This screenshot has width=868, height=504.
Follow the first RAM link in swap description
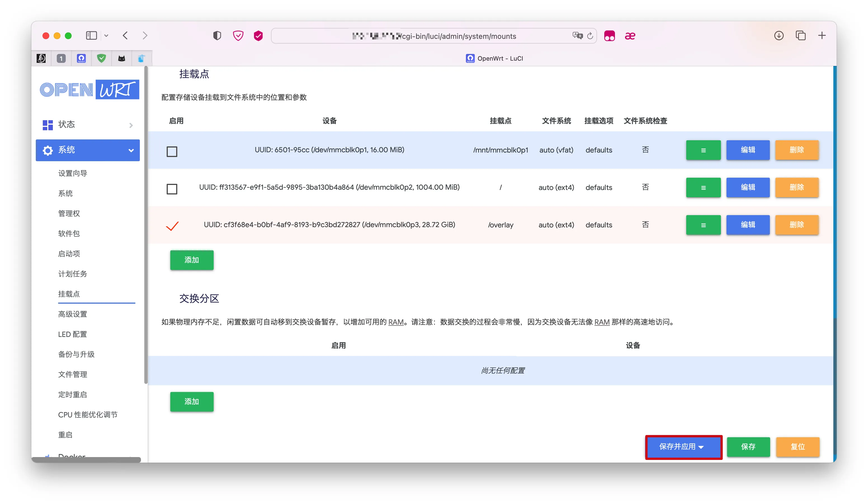pos(396,322)
